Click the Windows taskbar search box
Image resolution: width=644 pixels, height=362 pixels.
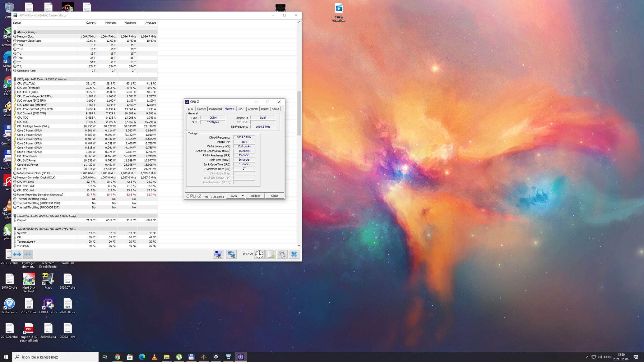[55, 357]
